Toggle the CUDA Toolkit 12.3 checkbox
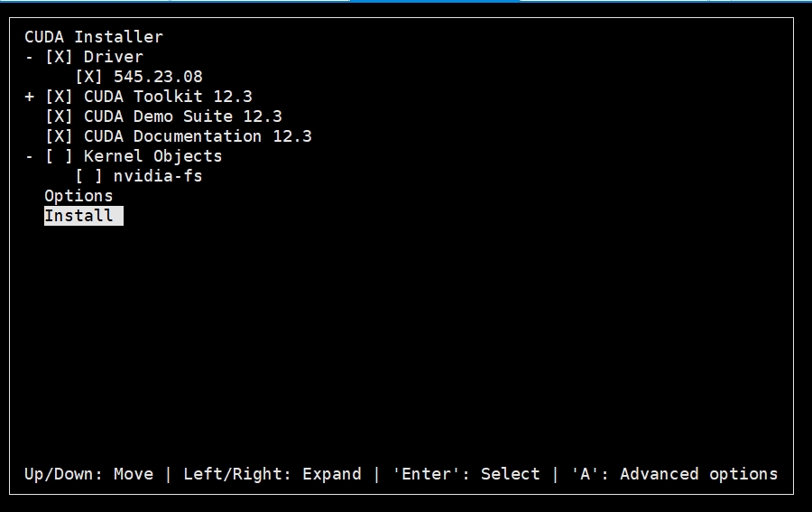The width and height of the screenshot is (812, 512). click(x=59, y=97)
